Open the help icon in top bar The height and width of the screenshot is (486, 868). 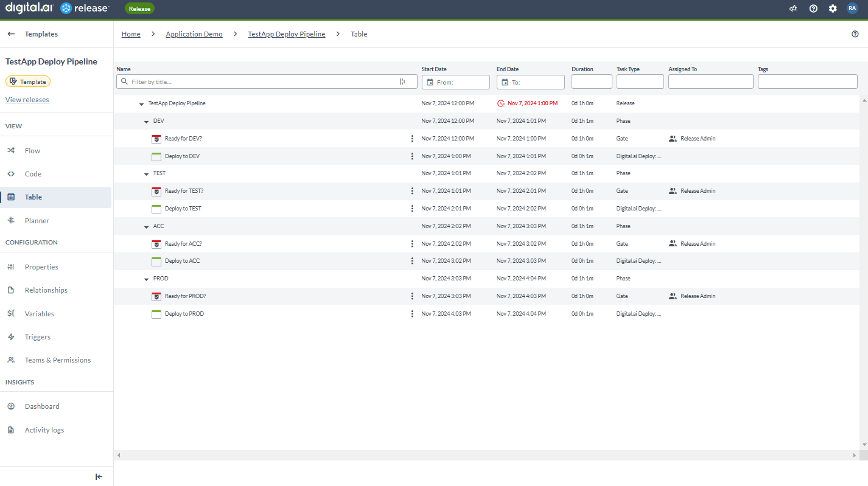click(813, 9)
